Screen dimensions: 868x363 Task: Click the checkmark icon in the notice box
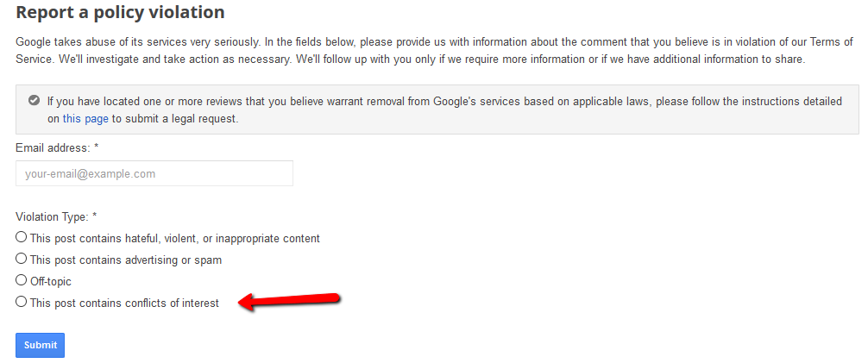35,101
